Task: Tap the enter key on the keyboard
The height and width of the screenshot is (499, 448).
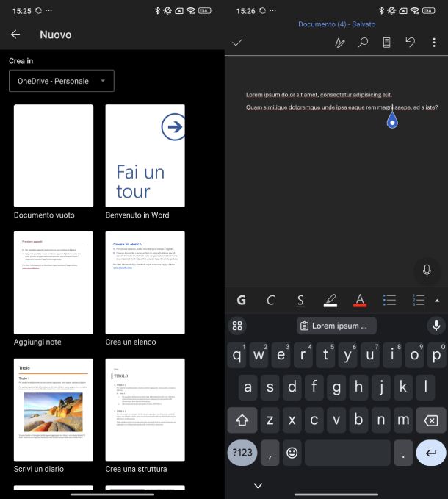Action: (x=431, y=453)
